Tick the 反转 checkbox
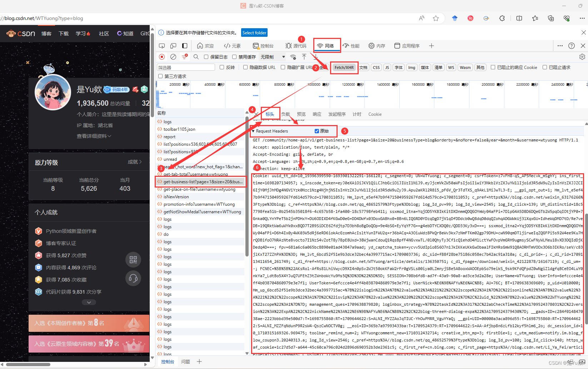The image size is (588, 369). coord(222,67)
